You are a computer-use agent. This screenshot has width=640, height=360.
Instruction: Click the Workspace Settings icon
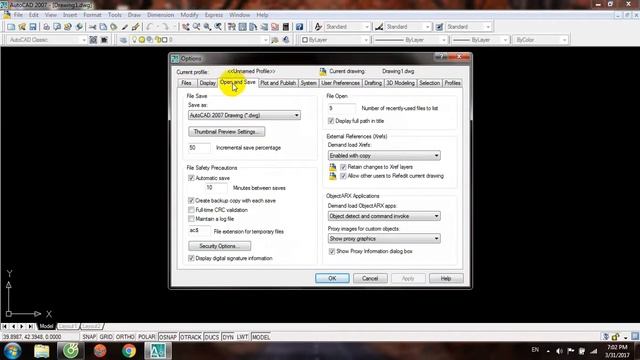pos(93,40)
